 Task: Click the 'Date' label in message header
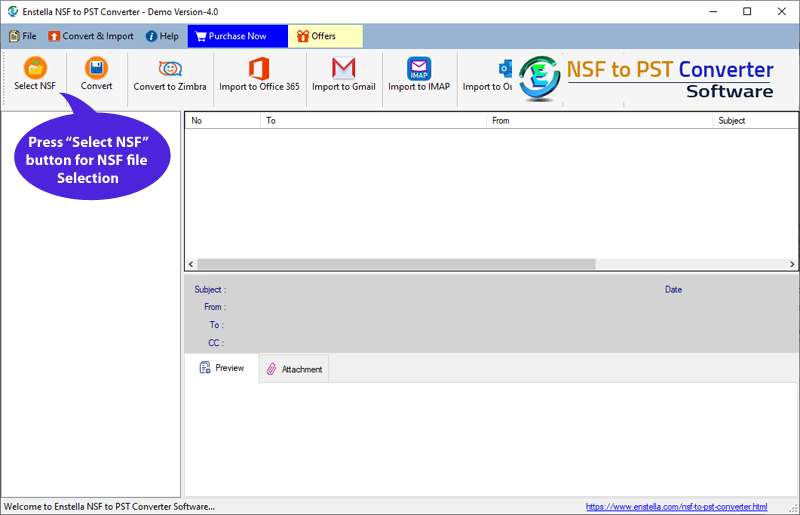673,289
